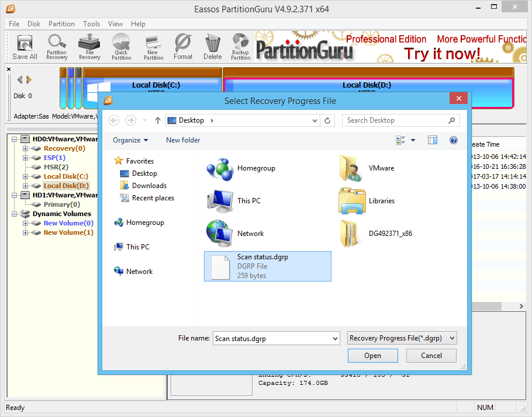
Task: Click the Save All toolbar icon
Action: [25, 47]
